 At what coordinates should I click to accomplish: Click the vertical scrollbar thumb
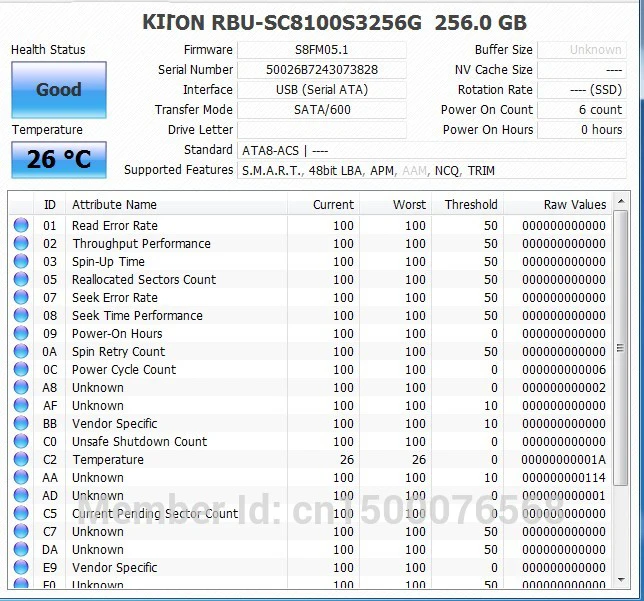click(x=621, y=348)
